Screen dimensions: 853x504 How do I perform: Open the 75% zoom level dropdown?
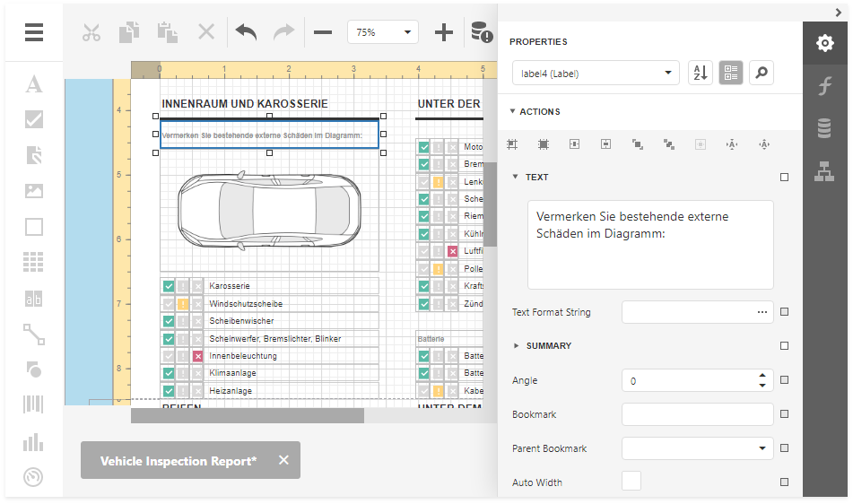pos(383,32)
